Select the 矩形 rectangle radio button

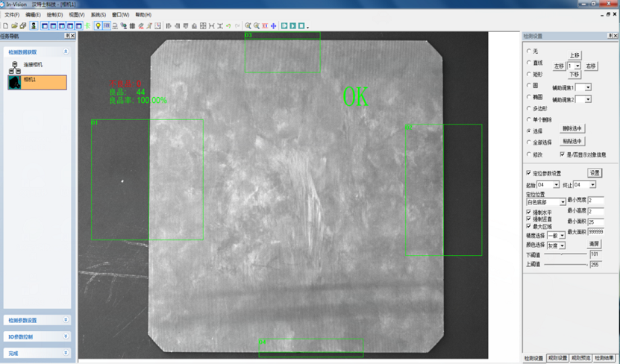click(x=529, y=75)
